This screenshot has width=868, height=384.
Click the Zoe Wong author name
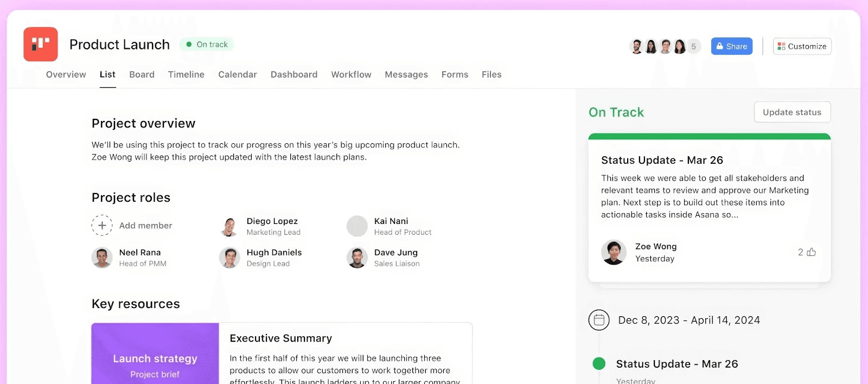(x=656, y=246)
